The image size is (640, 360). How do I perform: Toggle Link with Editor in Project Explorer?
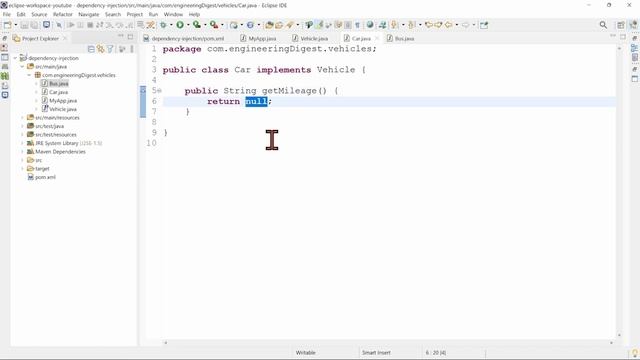coord(100,49)
